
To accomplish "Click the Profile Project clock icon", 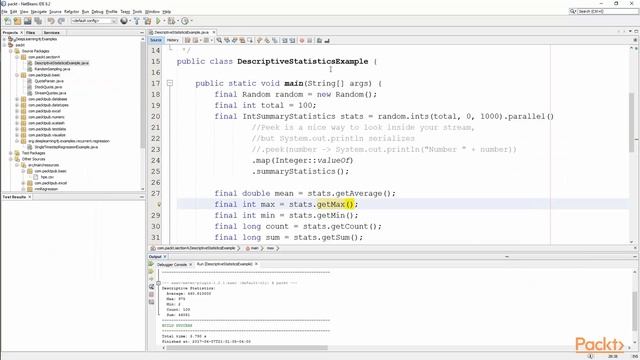I will pyautogui.click(x=184, y=21).
